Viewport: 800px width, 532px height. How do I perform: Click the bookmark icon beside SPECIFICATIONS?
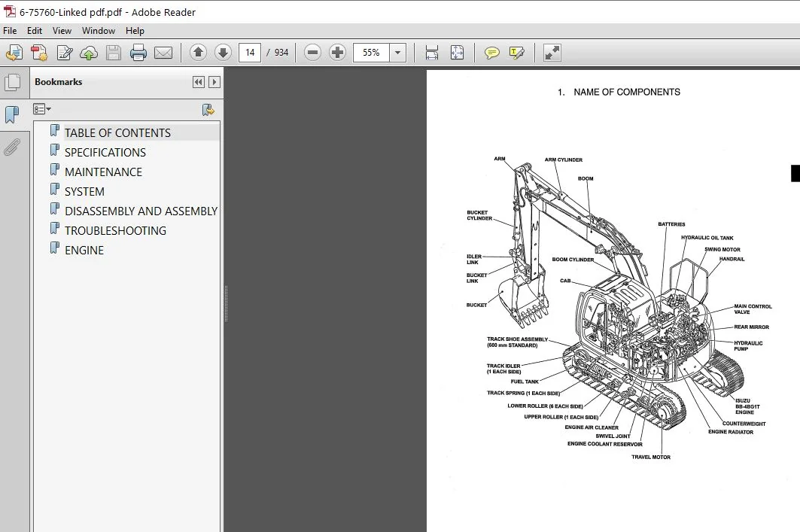[55, 150]
